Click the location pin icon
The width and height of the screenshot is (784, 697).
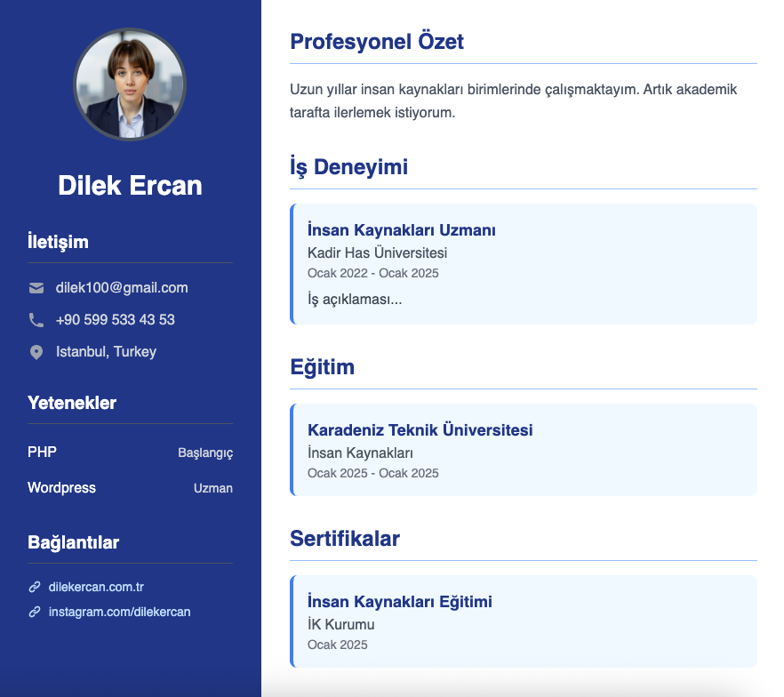point(36,352)
